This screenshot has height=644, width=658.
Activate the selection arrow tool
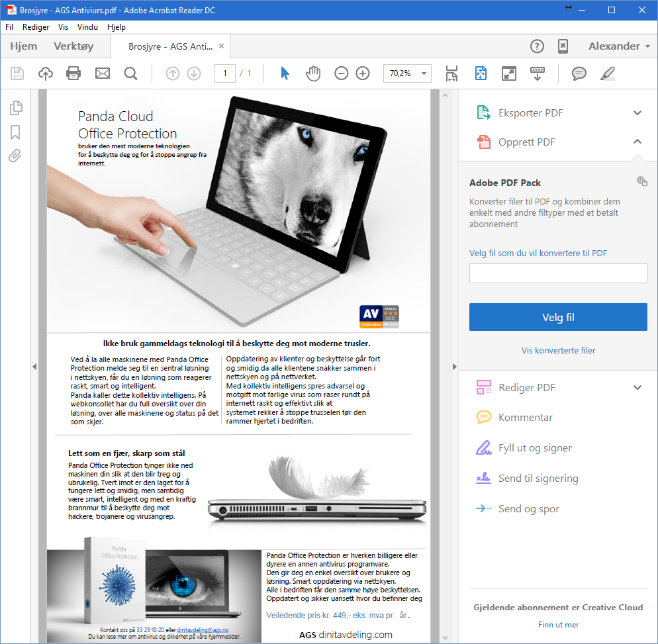[285, 73]
